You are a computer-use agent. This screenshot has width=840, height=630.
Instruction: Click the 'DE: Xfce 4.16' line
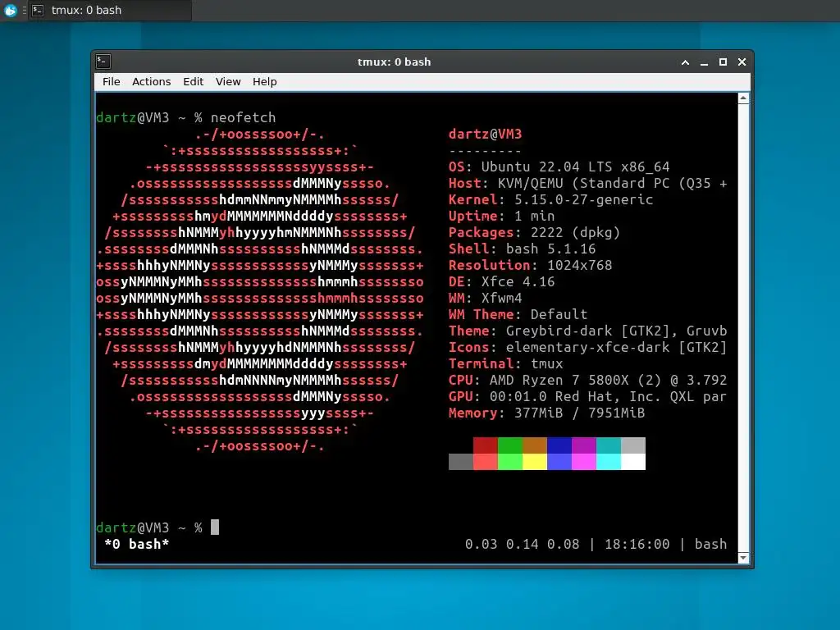(501, 282)
